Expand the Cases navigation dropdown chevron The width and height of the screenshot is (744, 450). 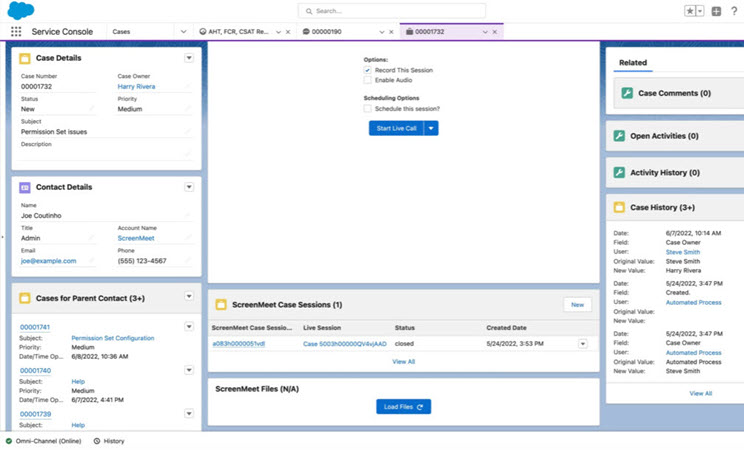coord(184,32)
